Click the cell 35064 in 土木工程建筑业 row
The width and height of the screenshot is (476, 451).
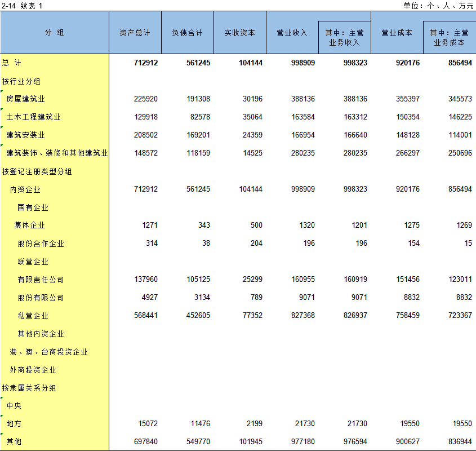(252, 117)
